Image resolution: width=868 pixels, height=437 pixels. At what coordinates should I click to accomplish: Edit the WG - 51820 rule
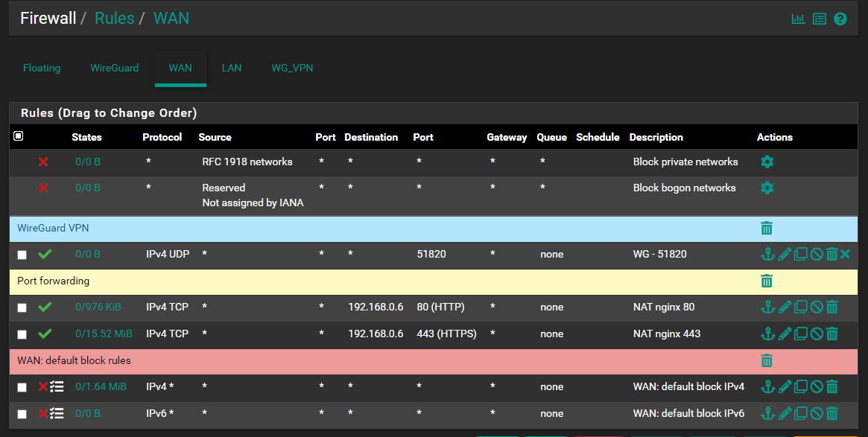[785, 255]
